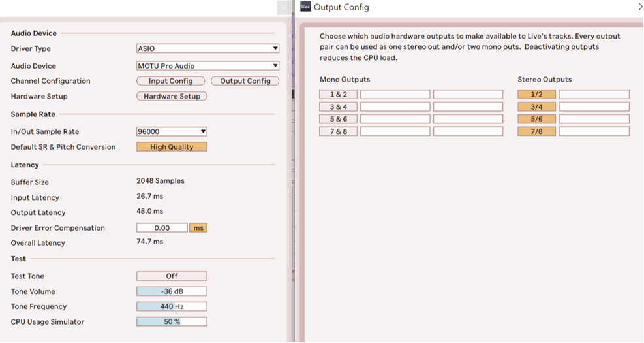Click the Tone Frequency 440 Hz field
Viewport: 644px width, 343px height.
[172, 306]
